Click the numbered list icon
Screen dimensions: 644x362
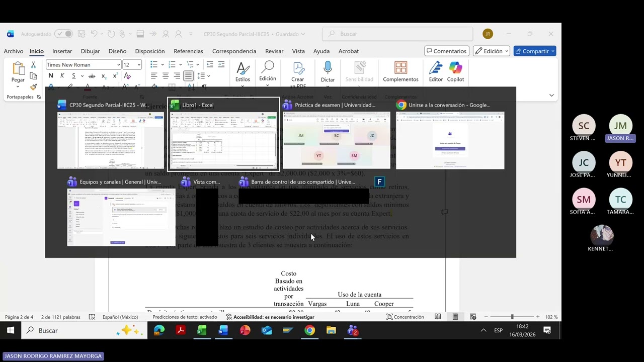pos(172,64)
